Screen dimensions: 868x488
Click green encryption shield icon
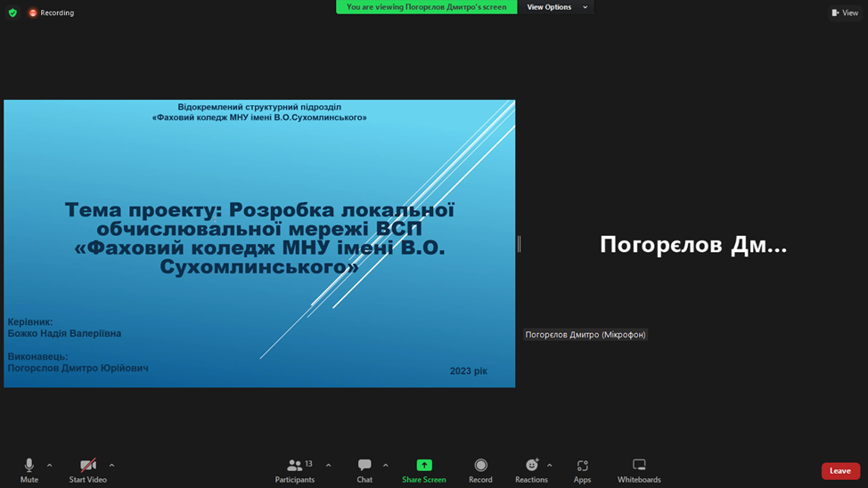(12, 12)
